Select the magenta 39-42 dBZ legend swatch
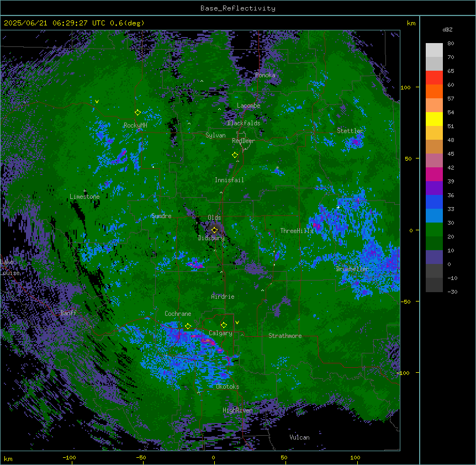The height and width of the screenshot is (465, 476). pyautogui.click(x=434, y=174)
